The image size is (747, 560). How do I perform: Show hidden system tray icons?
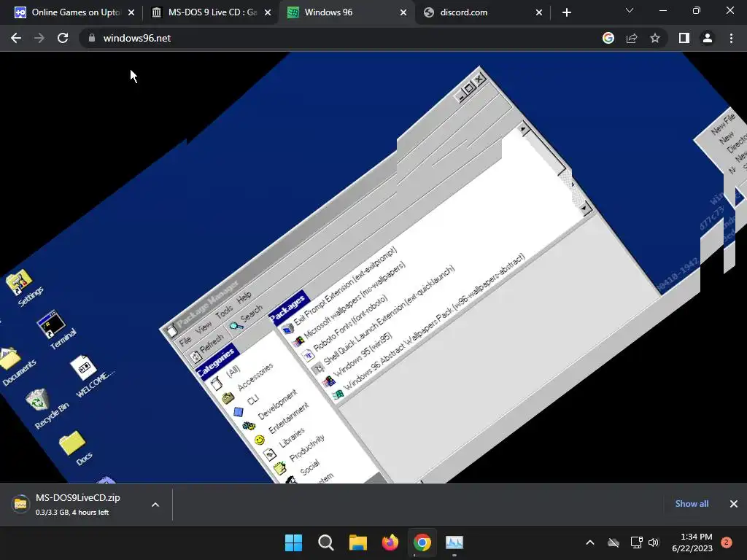(x=589, y=542)
